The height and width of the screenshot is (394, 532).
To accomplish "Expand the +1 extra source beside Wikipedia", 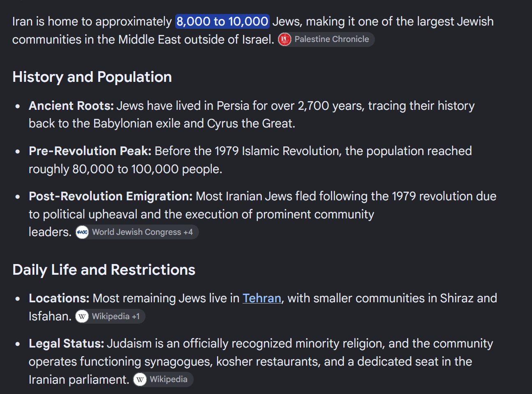I will coord(136,316).
